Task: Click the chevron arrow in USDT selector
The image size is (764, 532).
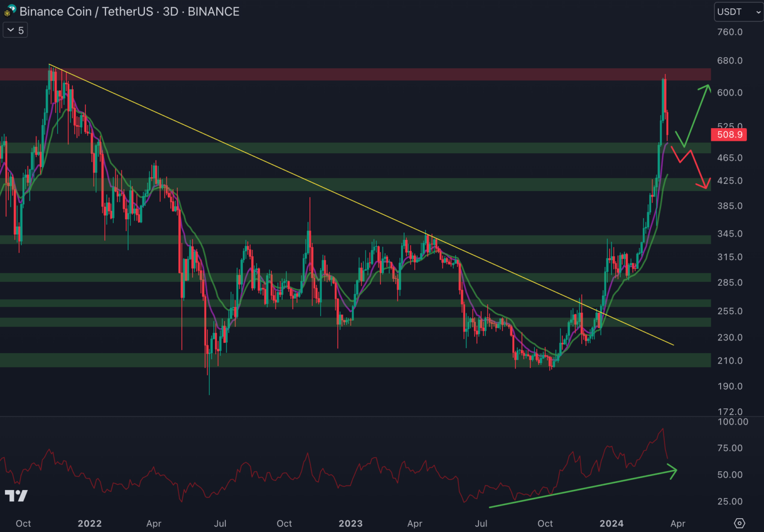Action: 758,12
